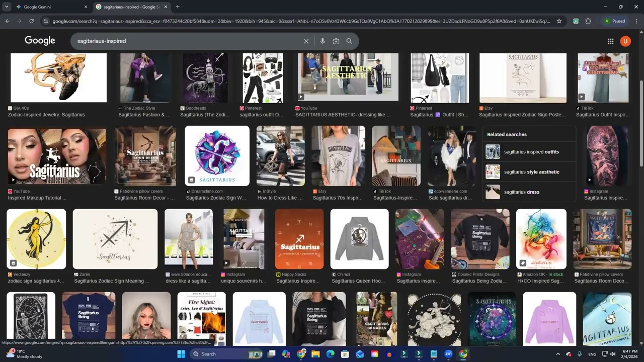Go to Google home via the logo
Image resolution: width=644 pixels, height=362 pixels.
tap(40, 41)
